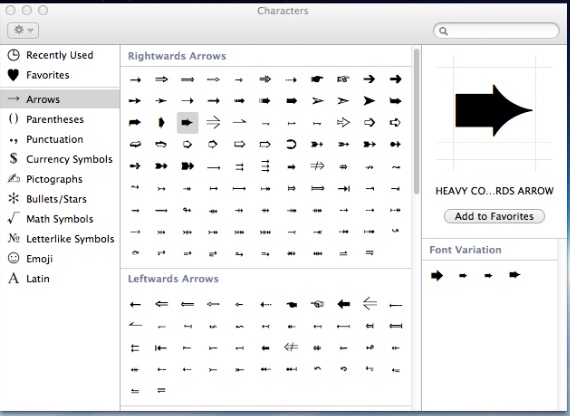Click the character search field
The width and height of the screenshot is (570, 416).
click(x=496, y=31)
